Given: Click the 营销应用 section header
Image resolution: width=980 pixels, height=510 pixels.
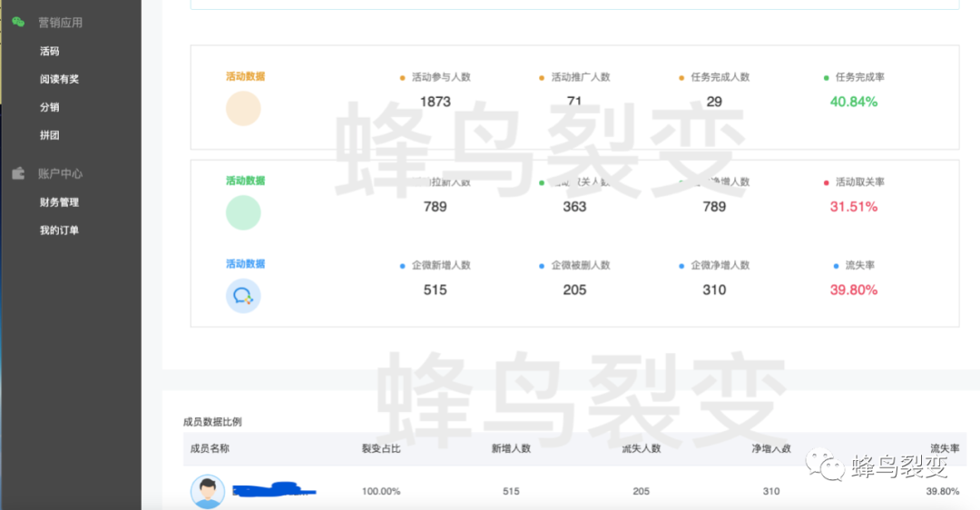Looking at the screenshot, I should pyautogui.click(x=60, y=23).
